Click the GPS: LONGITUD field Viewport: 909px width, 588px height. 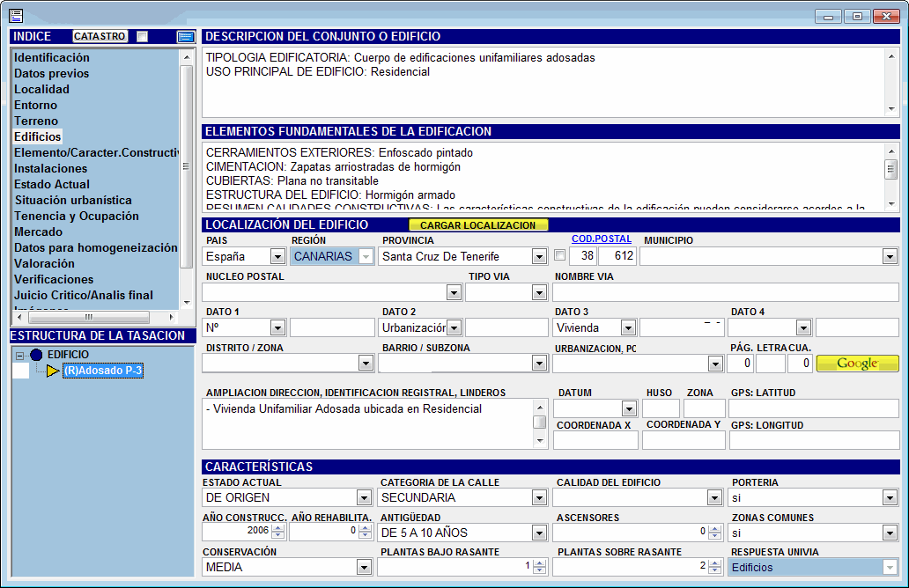click(x=814, y=440)
